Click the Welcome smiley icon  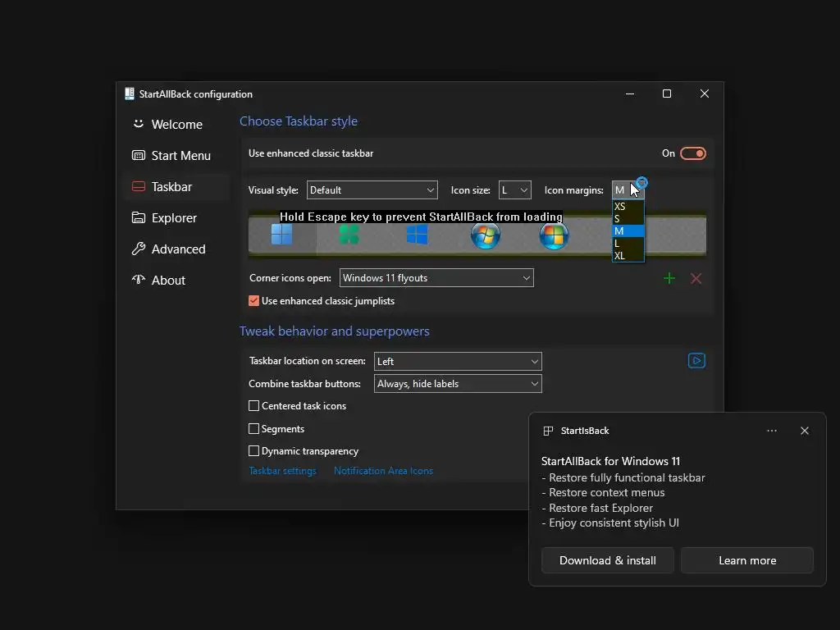click(x=138, y=124)
